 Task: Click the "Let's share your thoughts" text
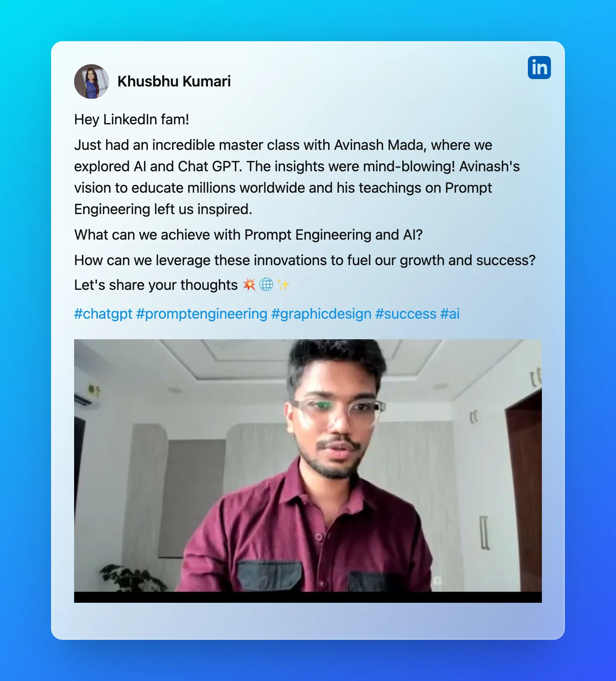click(x=156, y=285)
